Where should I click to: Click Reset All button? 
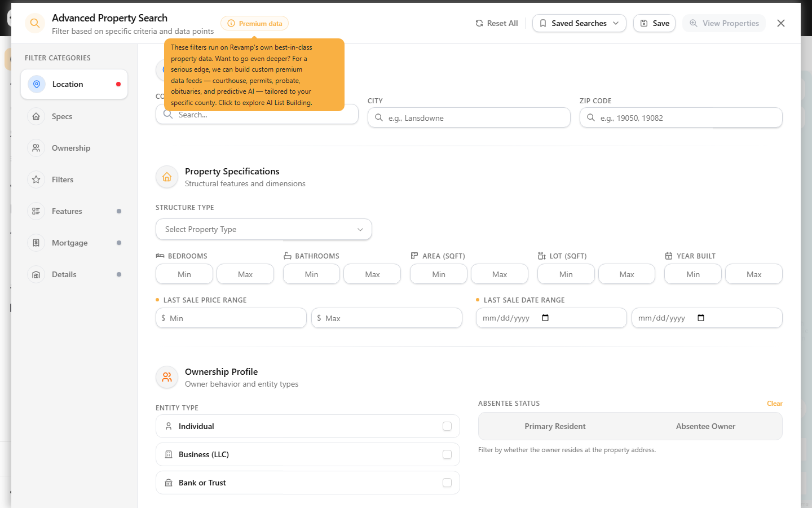[x=497, y=23]
